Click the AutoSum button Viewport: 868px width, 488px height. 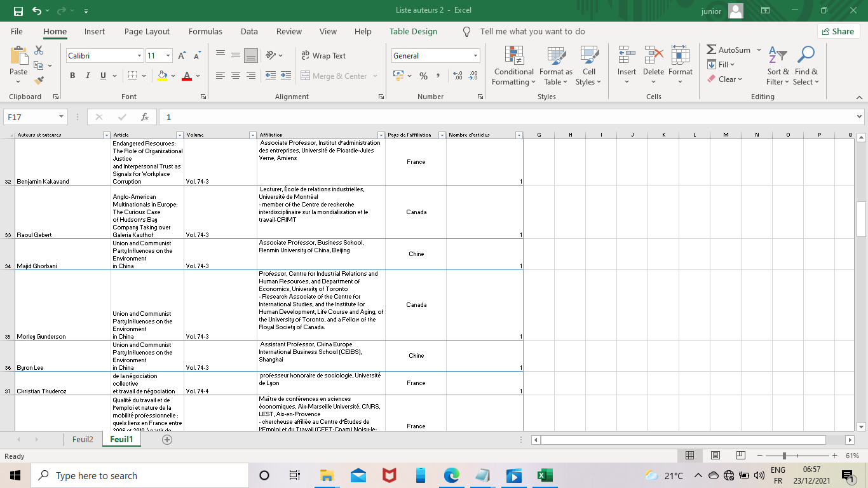(x=728, y=50)
